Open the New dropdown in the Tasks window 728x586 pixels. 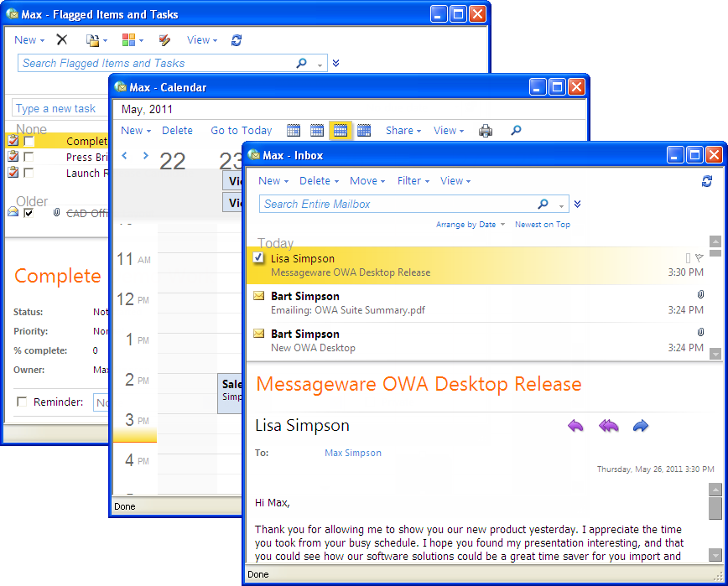29,40
